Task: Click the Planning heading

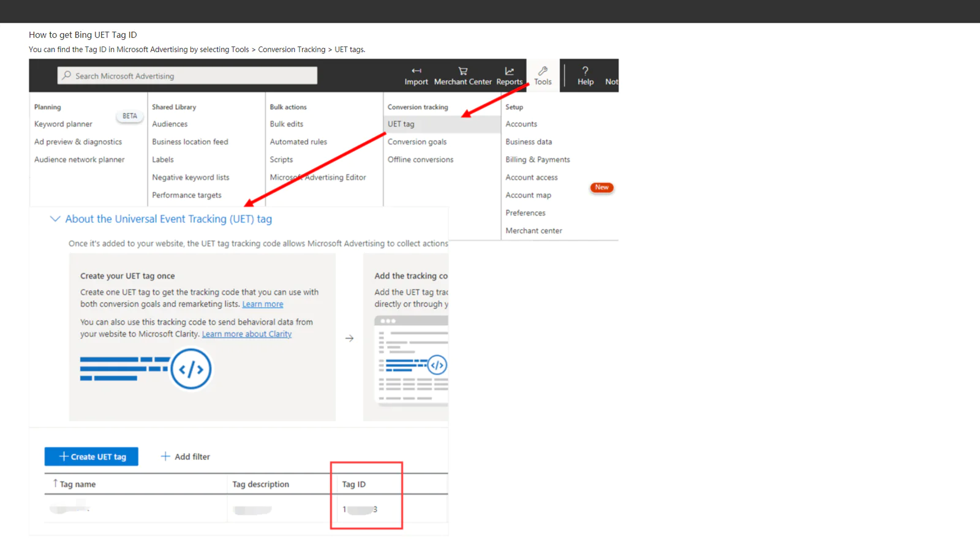Action: (x=48, y=107)
